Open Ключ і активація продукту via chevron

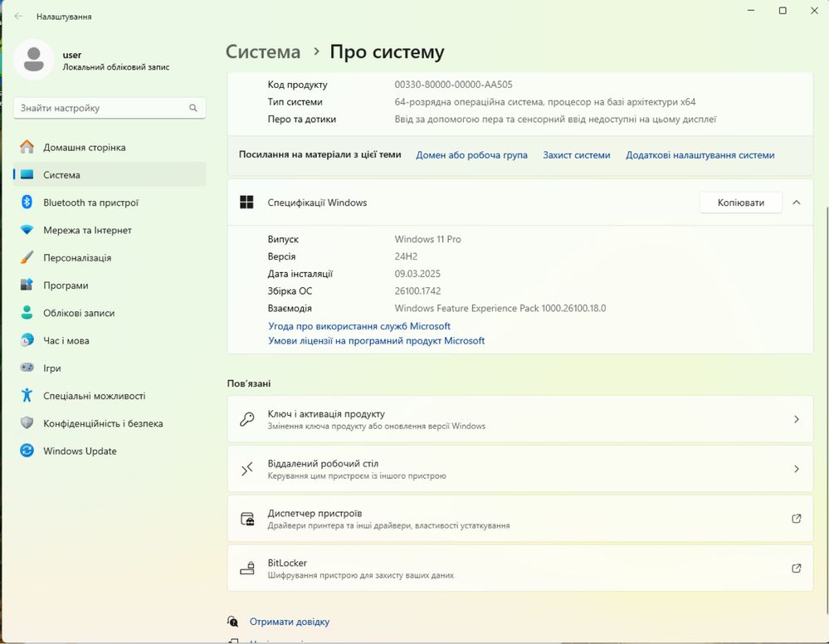point(796,419)
